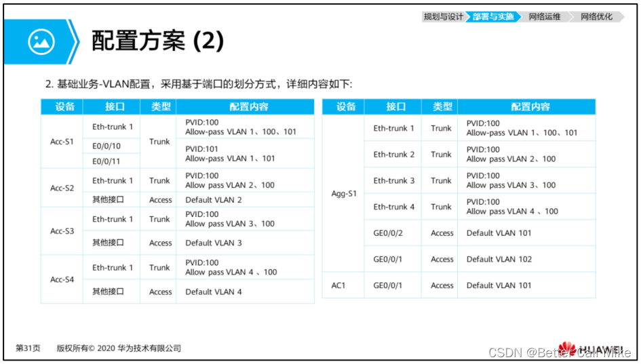Switch to the 网络优化 stage tab
Screen dimensions: 641x364
pyautogui.click(x=596, y=17)
